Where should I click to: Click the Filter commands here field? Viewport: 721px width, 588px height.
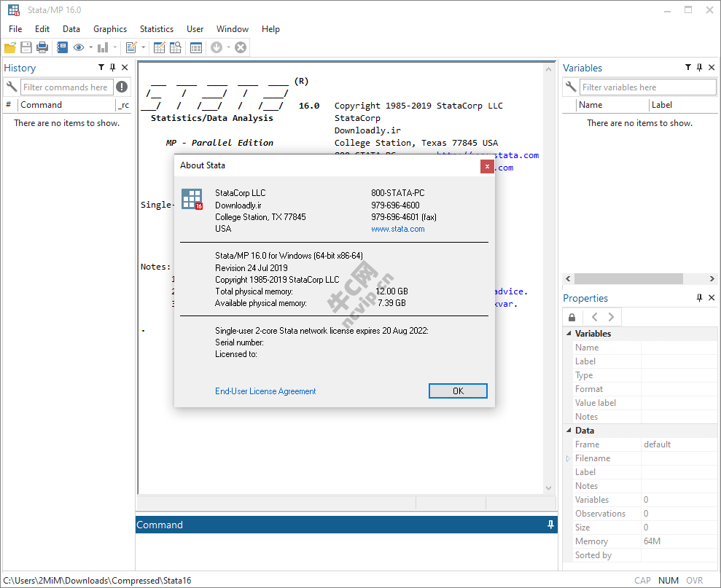66,87
